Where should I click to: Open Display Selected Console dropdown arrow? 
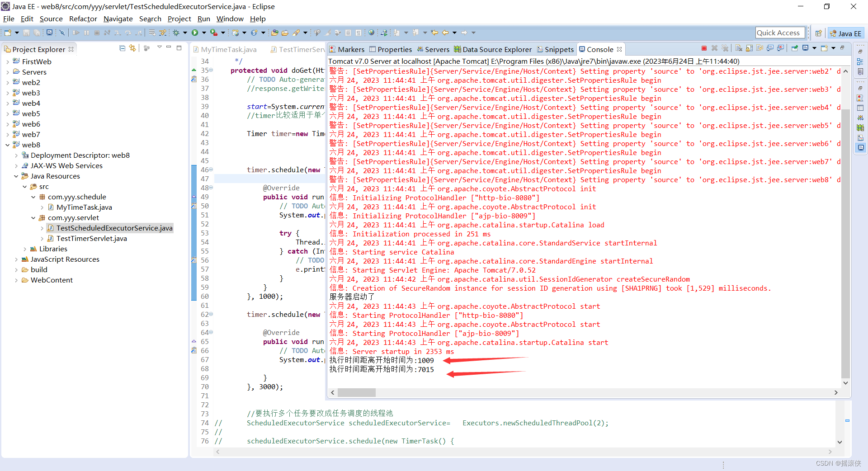[814, 48]
